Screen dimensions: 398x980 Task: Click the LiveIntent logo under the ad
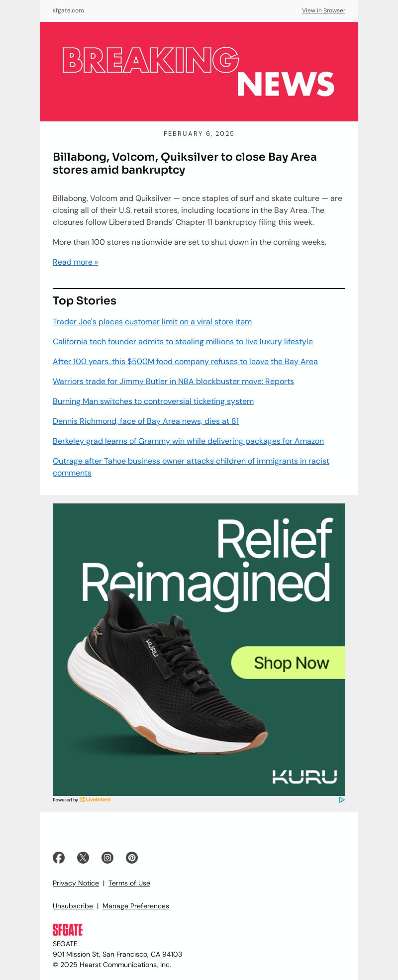click(x=95, y=800)
